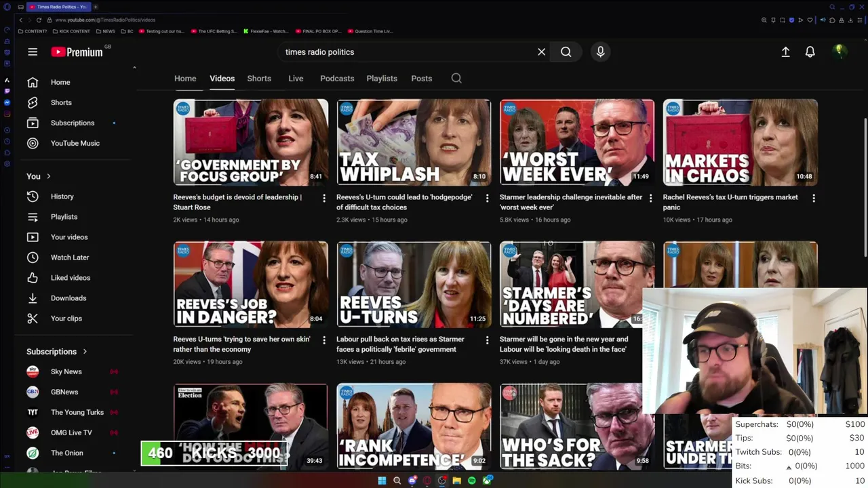Play the 'Tax Whiplash' video thumbnail

tap(414, 142)
